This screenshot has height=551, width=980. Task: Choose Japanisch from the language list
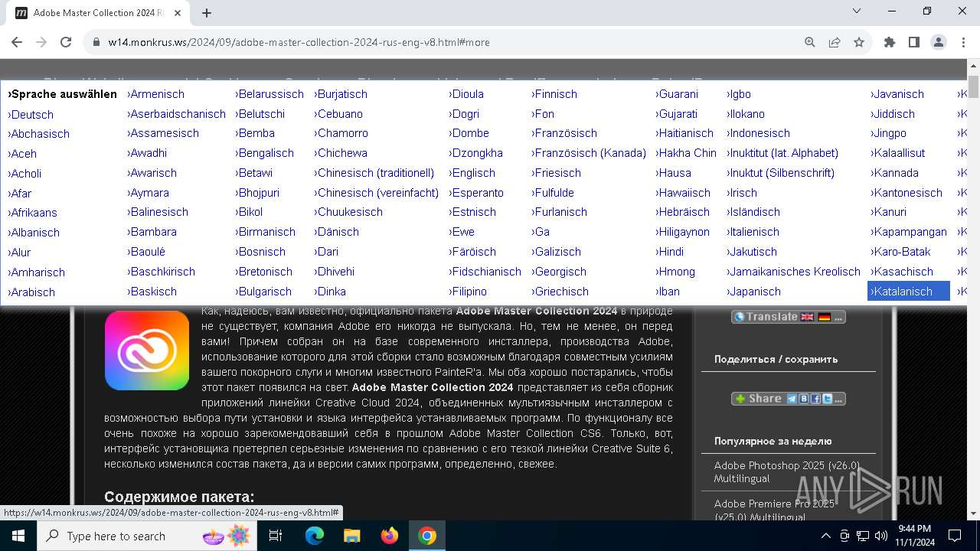coord(754,292)
